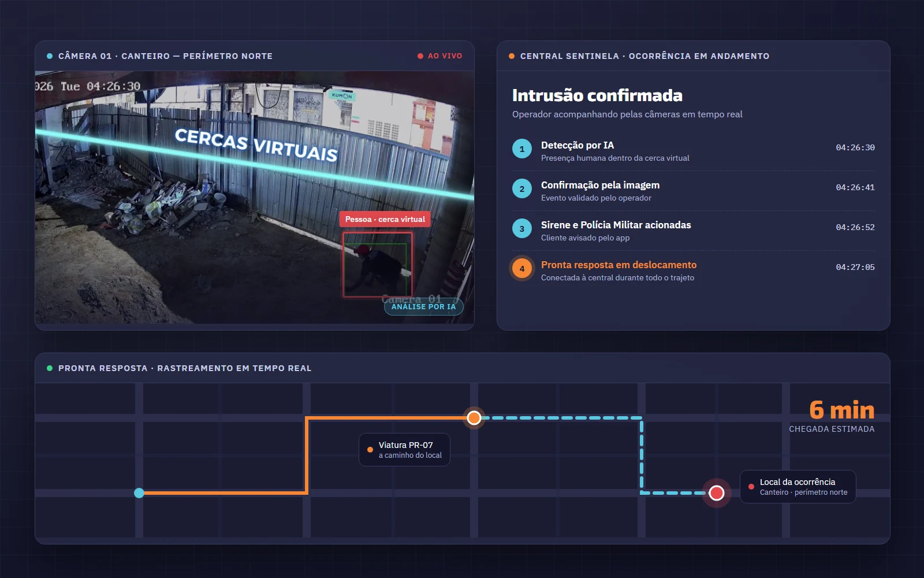Select the red incident location marker
The height and width of the screenshot is (578, 924).
tap(717, 492)
